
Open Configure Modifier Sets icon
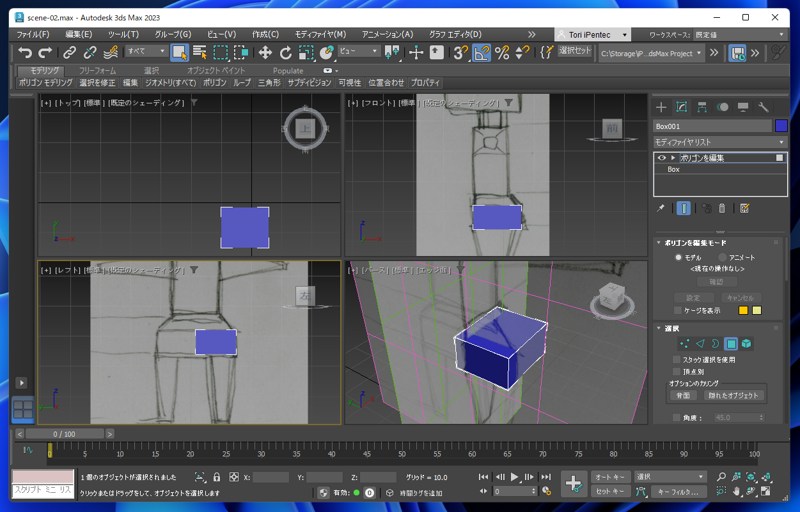(x=744, y=208)
